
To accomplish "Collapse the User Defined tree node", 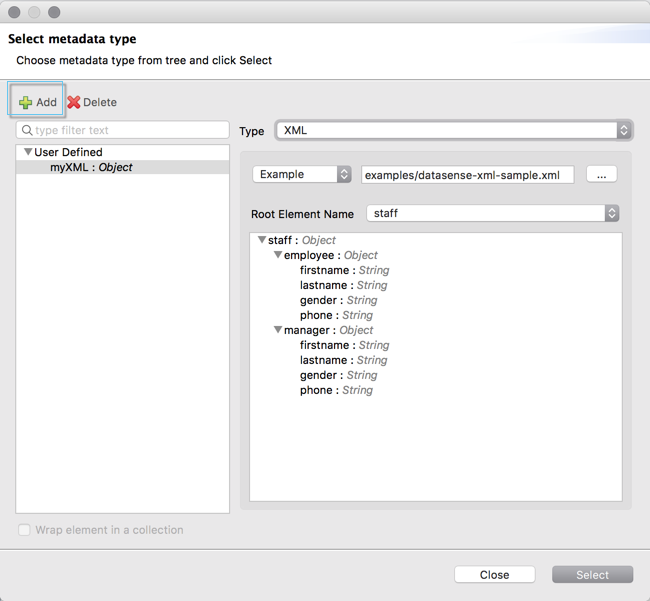I will pos(28,153).
